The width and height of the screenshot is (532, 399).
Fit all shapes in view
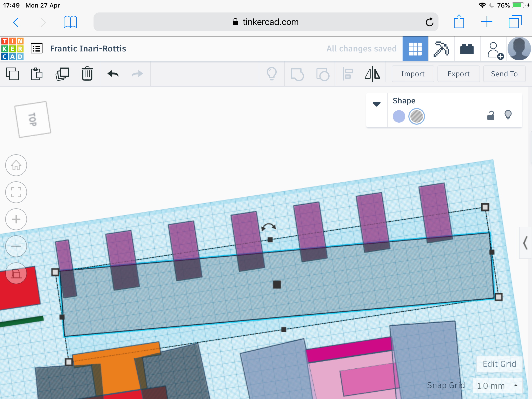16,192
